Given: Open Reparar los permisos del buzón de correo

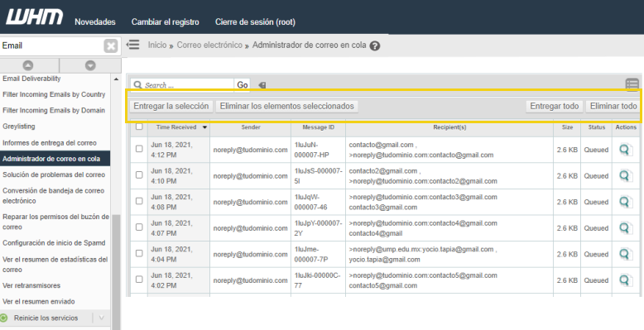Looking at the screenshot, I should pos(55,222).
